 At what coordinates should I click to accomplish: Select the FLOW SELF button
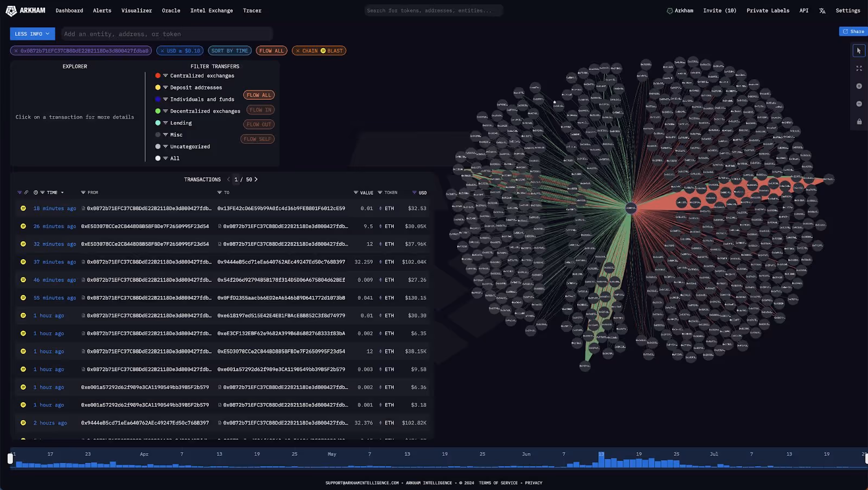pos(257,139)
